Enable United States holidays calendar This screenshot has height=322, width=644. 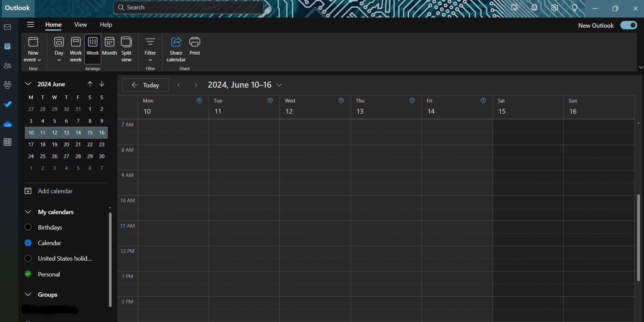pos(28,258)
